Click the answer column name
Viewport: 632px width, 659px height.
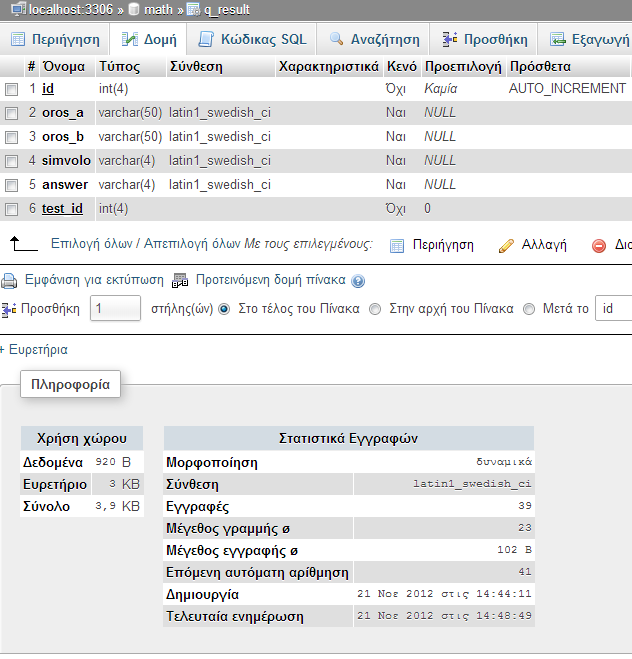pos(65,185)
